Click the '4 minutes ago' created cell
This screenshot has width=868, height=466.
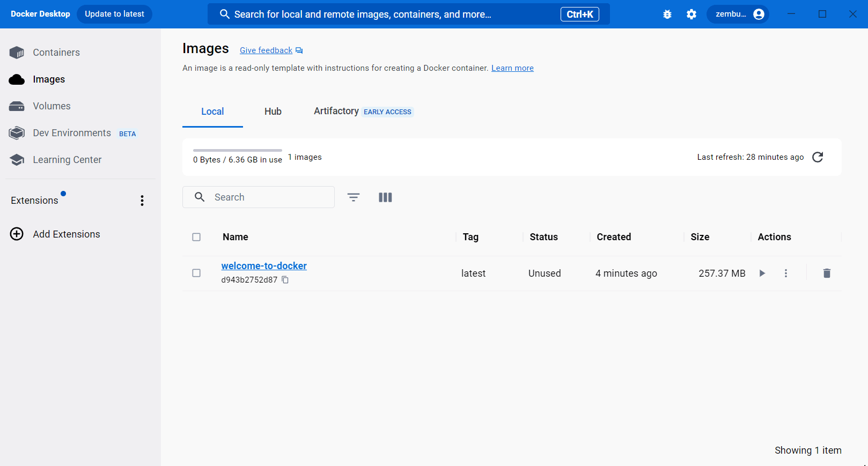tap(626, 273)
